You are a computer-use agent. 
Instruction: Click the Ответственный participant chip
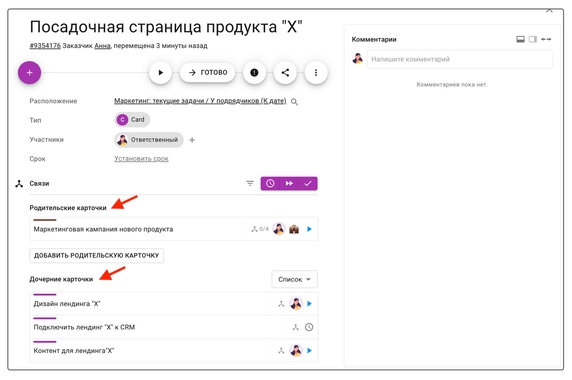[148, 140]
